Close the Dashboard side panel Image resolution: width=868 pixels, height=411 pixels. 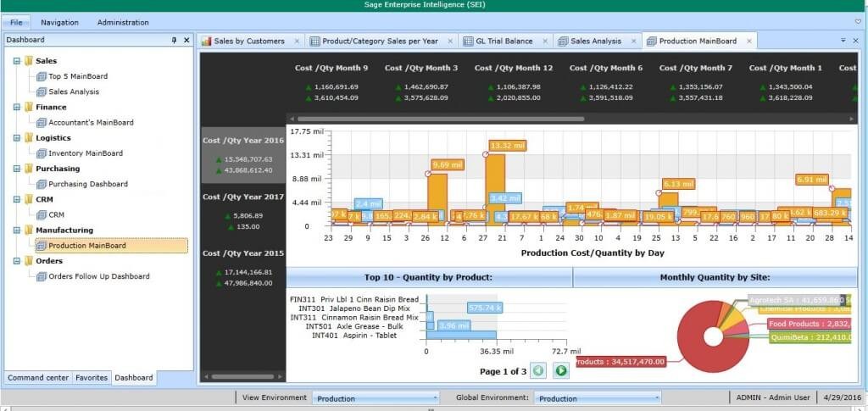pyautogui.click(x=186, y=40)
